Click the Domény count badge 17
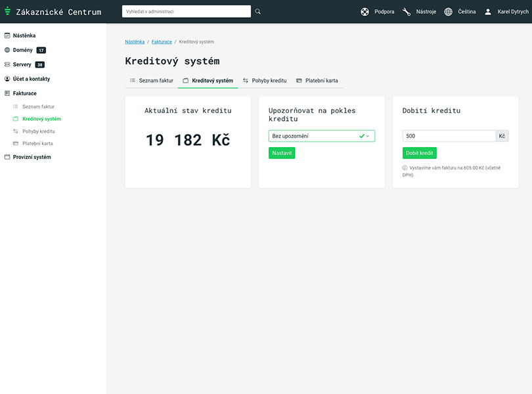 (41, 50)
